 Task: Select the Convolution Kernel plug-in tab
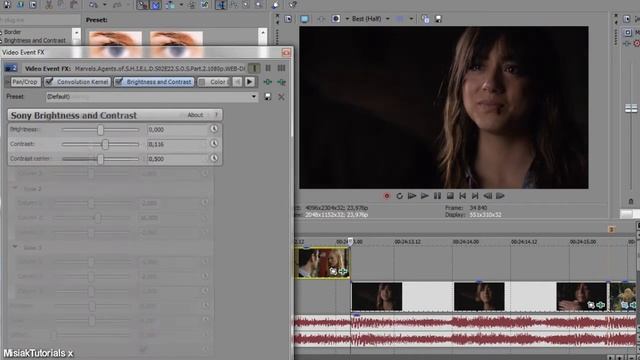pos(77,82)
